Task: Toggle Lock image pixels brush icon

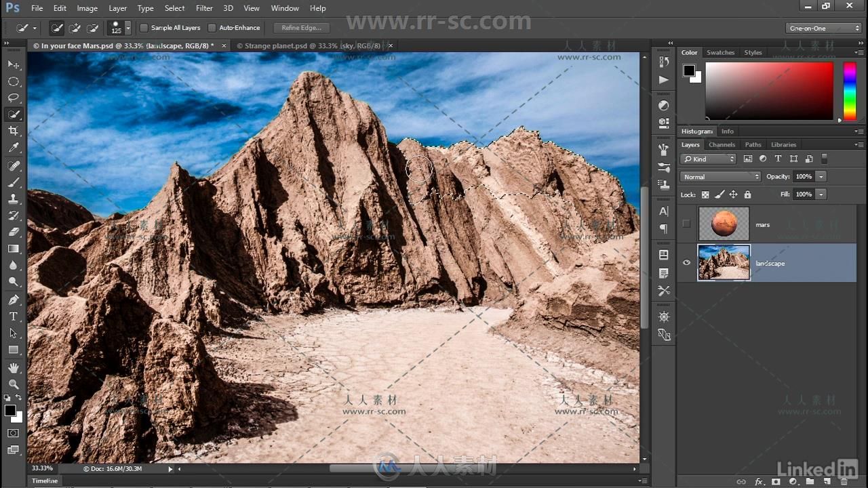Action: [719, 195]
